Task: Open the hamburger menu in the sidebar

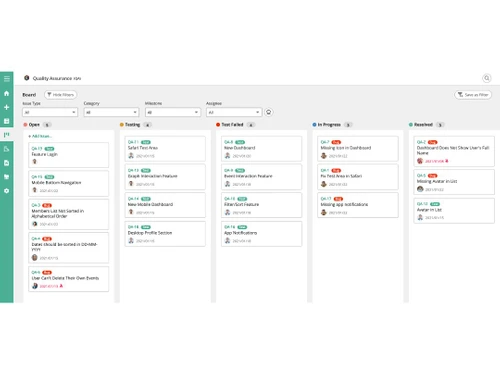Action: point(7,79)
